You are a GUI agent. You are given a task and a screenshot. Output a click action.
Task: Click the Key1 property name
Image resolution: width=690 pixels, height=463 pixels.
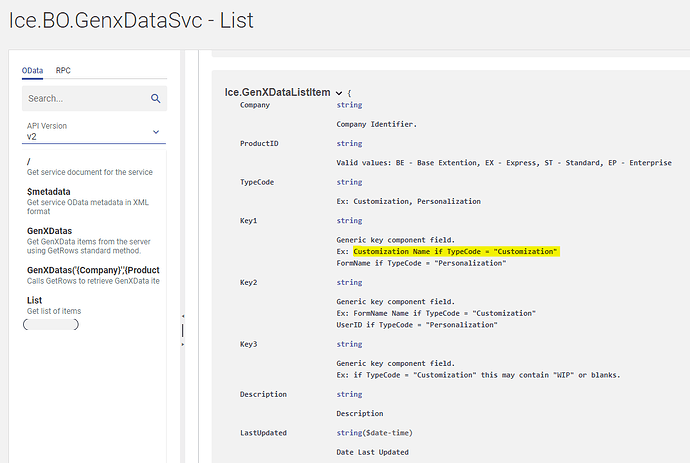[249, 220]
